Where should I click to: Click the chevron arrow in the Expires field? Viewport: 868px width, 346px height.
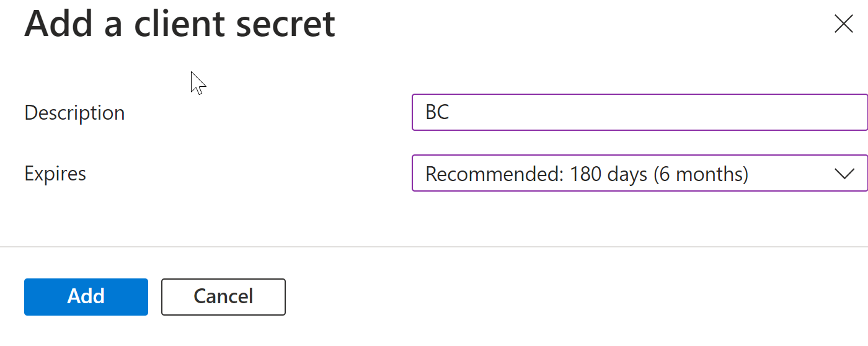[844, 174]
